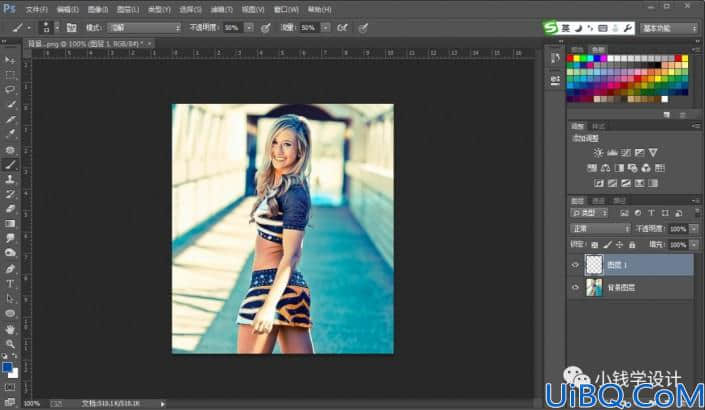The height and width of the screenshot is (410, 705).
Task: Hide the 背景图层 layer eye icon
Action: tap(575, 288)
